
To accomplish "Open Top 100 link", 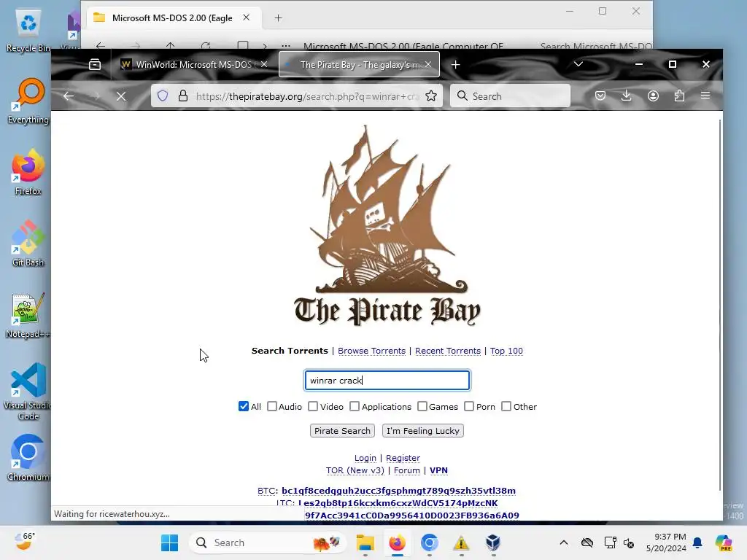I will tap(506, 351).
